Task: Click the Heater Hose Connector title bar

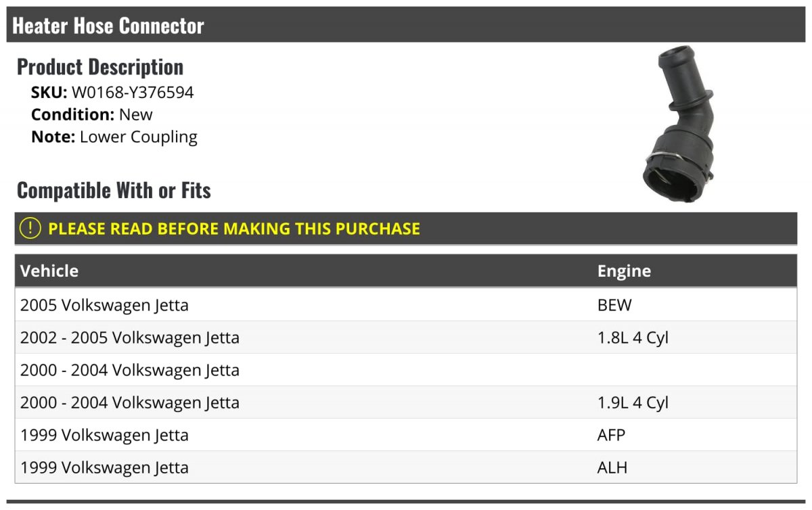Action: [x=406, y=26]
